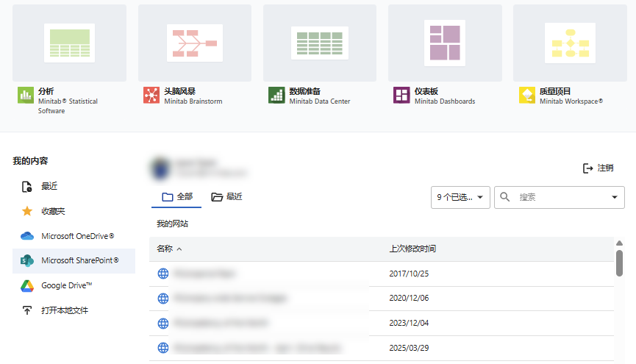Open the 分析 Minitab Statistical Software thumbnail

[69, 43]
